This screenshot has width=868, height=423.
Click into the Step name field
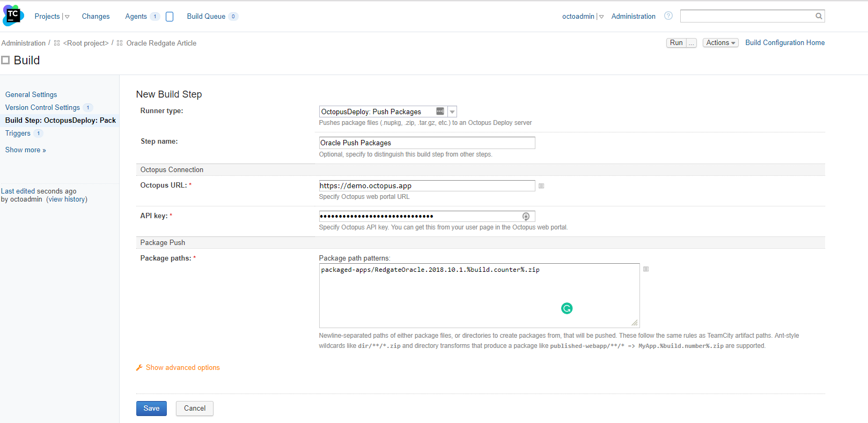point(426,143)
